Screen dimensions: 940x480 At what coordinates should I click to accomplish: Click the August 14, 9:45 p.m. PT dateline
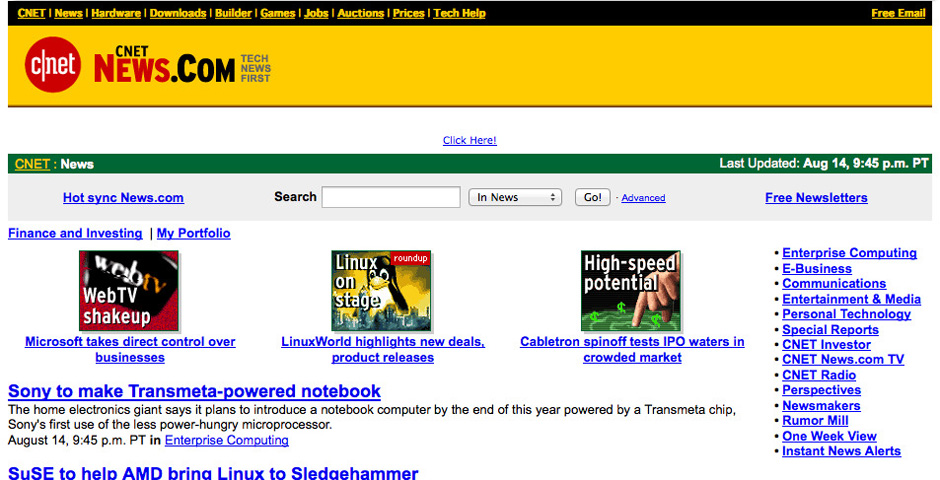(77, 440)
